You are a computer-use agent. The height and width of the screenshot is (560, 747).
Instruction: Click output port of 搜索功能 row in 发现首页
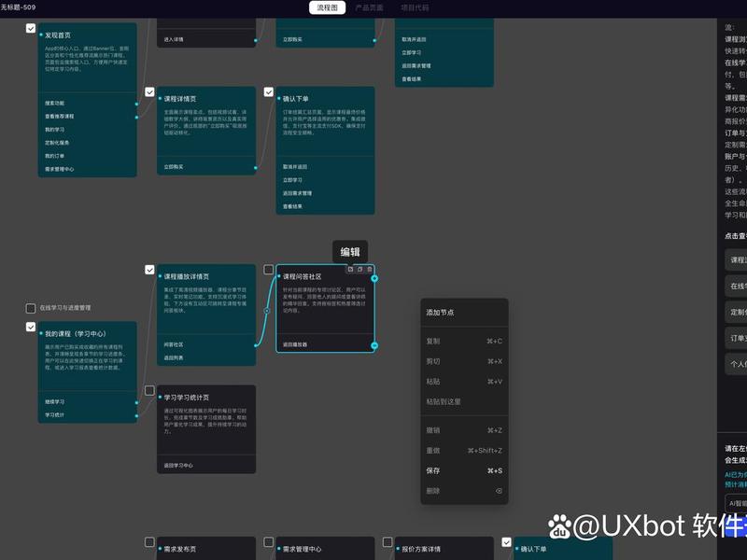136,104
